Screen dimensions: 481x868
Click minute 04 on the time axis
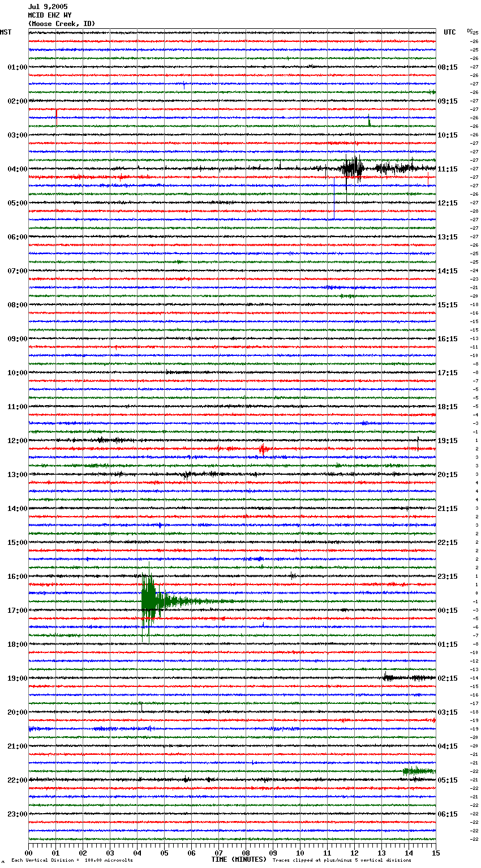pyautogui.click(x=137, y=853)
